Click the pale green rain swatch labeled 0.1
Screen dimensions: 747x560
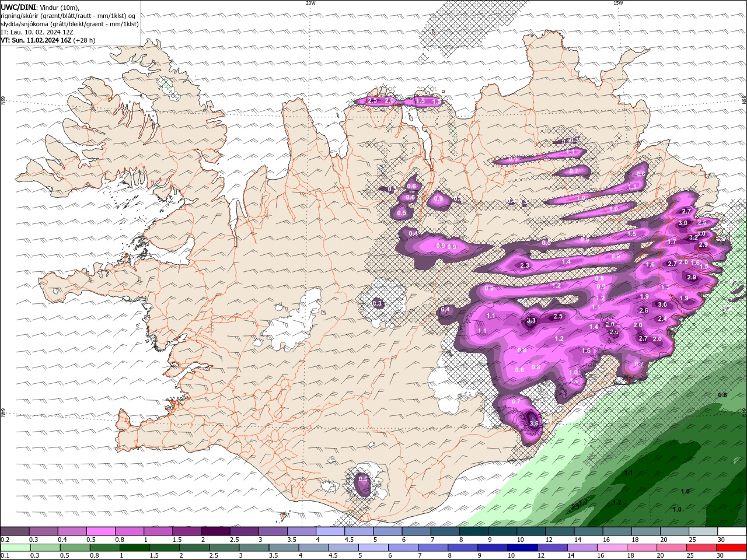(15, 548)
